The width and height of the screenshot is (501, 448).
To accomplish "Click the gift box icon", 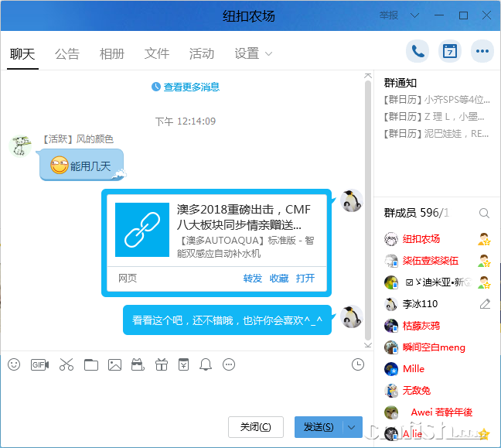I will 161,364.
